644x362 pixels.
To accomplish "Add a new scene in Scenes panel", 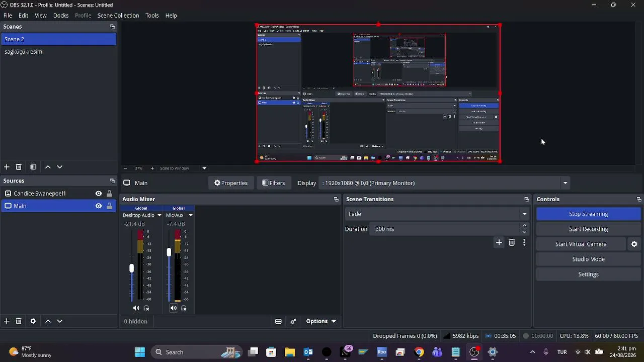I will 7,167.
